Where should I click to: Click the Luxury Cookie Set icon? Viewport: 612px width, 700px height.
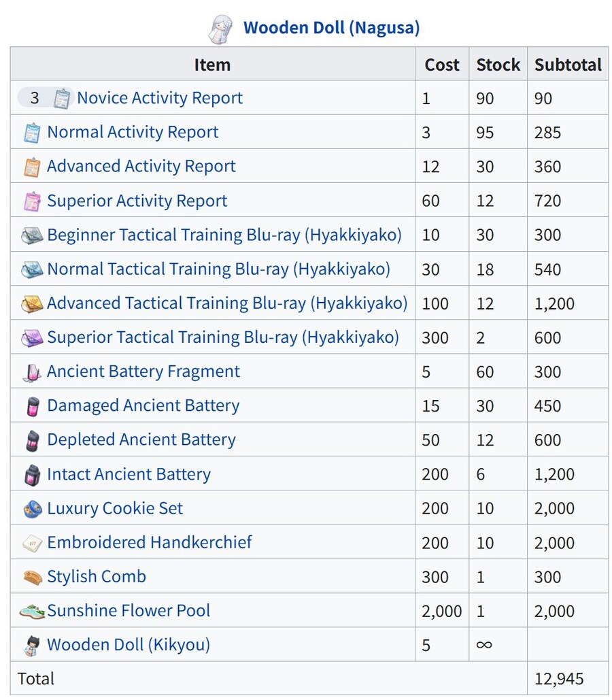pos(32,509)
